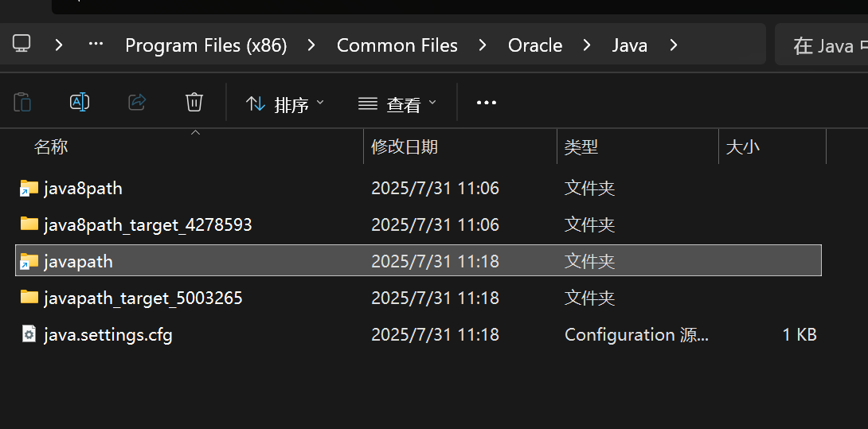Open the 排序 sort dropdown
This screenshot has height=429, width=868.
tap(285, 103)
